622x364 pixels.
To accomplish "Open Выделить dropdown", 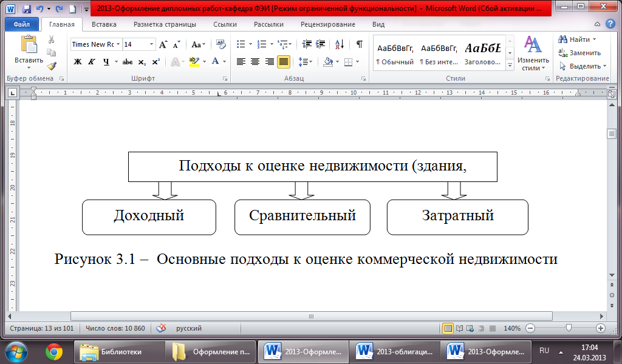I will click(x=583, y=66).
